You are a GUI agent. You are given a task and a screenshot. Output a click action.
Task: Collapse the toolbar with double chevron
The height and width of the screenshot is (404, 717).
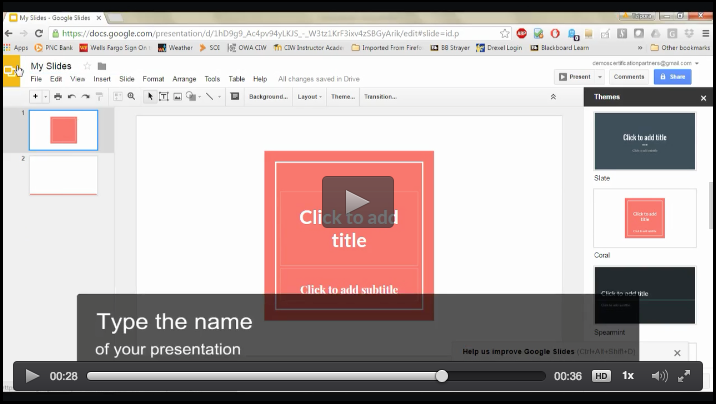(x=553, y=97)
